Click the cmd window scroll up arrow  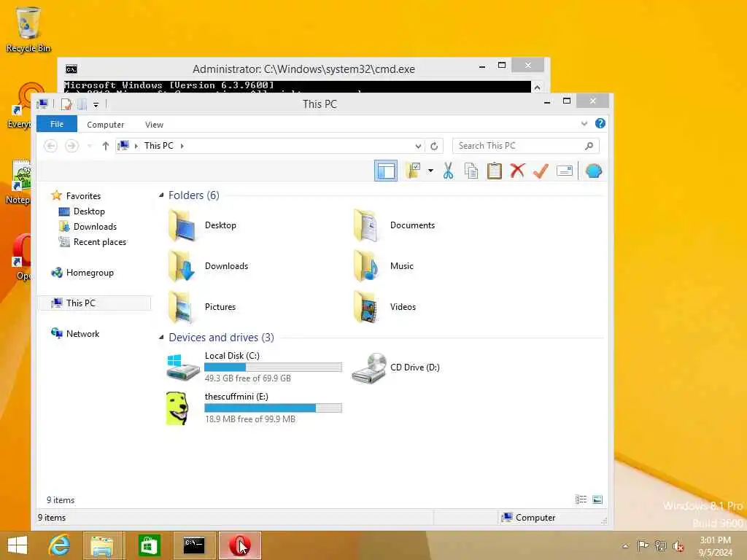pos(538,87)
